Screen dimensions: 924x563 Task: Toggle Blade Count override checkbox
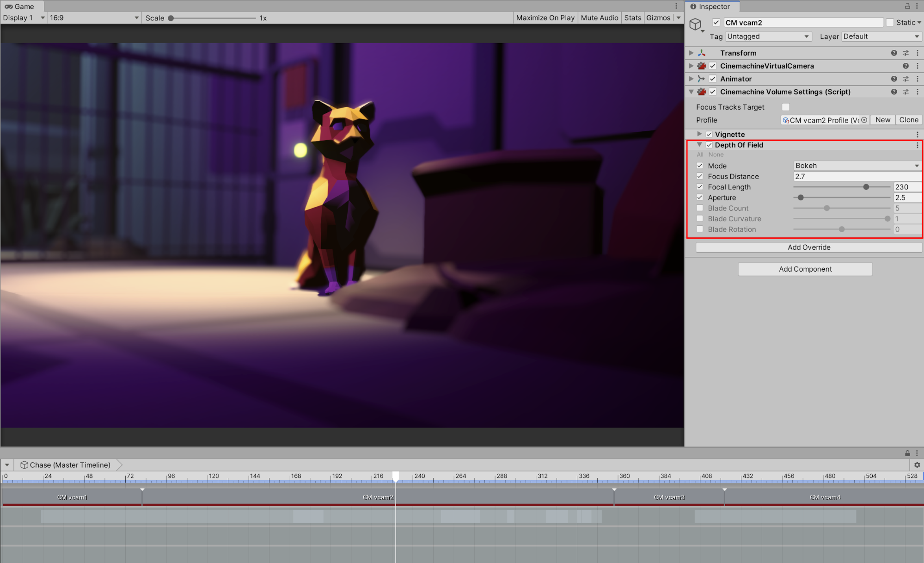(700, 208)
